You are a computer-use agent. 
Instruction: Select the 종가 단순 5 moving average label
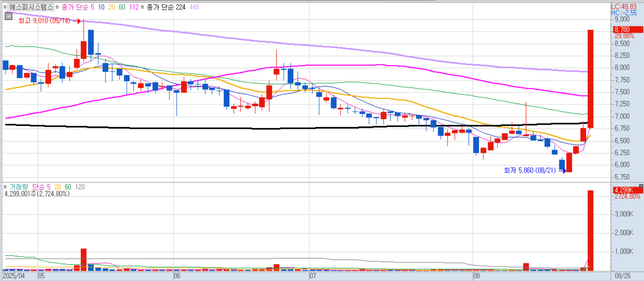click(78, 7)
